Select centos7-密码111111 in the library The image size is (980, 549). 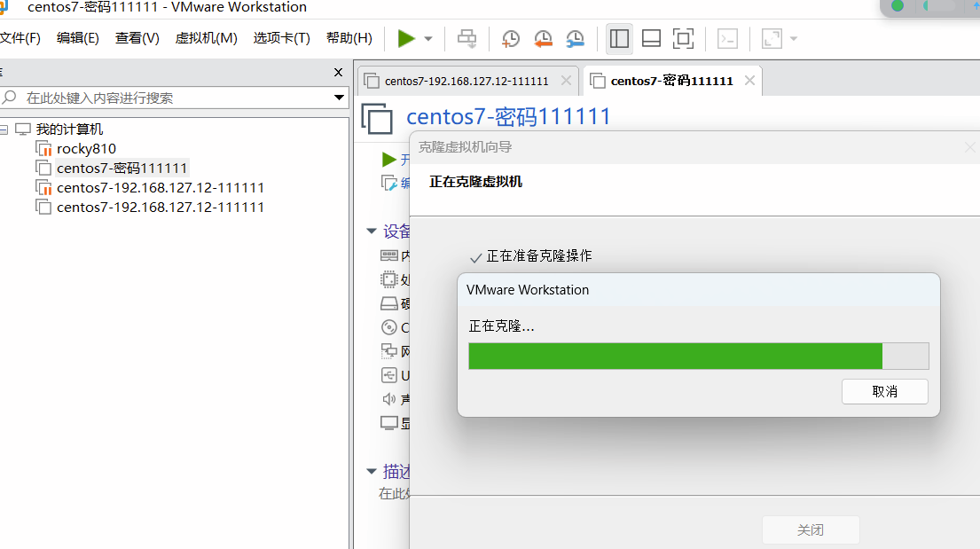(x=122, y=169)
